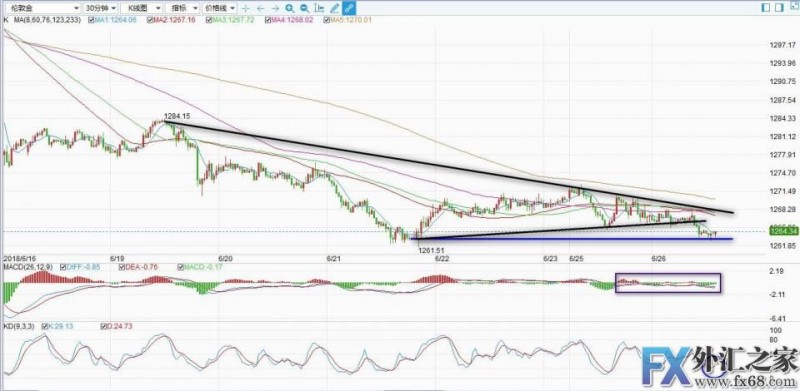Toggle the highlighted blue link icon
Viewport: 800px width, 391px height.
[349, 8]
